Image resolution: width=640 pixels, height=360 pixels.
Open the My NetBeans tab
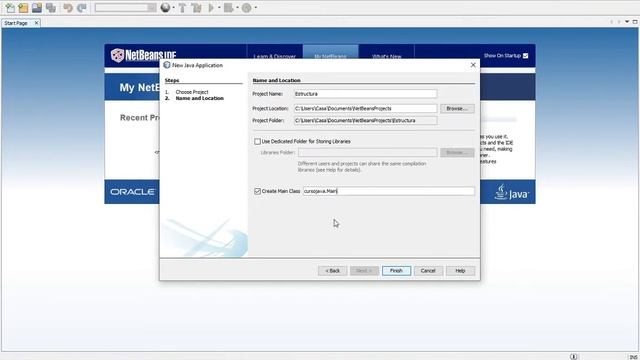point(330,56)
